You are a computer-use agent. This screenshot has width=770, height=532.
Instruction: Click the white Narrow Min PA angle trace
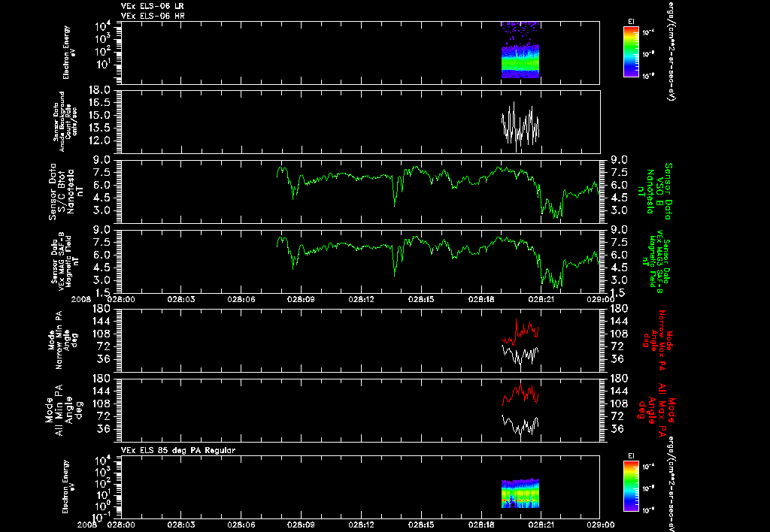tap(520, 356)
